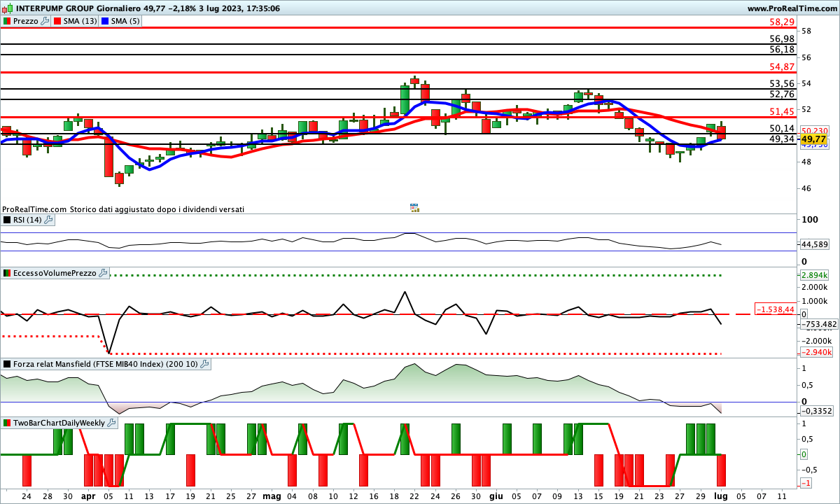Click the 56,18 price level label
Viewport: 840px width, 504px height.
click(x=781, y=50)
